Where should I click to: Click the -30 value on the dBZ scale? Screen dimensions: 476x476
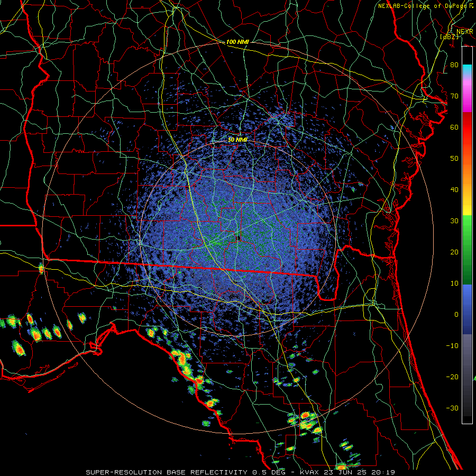tap(452, 408)
